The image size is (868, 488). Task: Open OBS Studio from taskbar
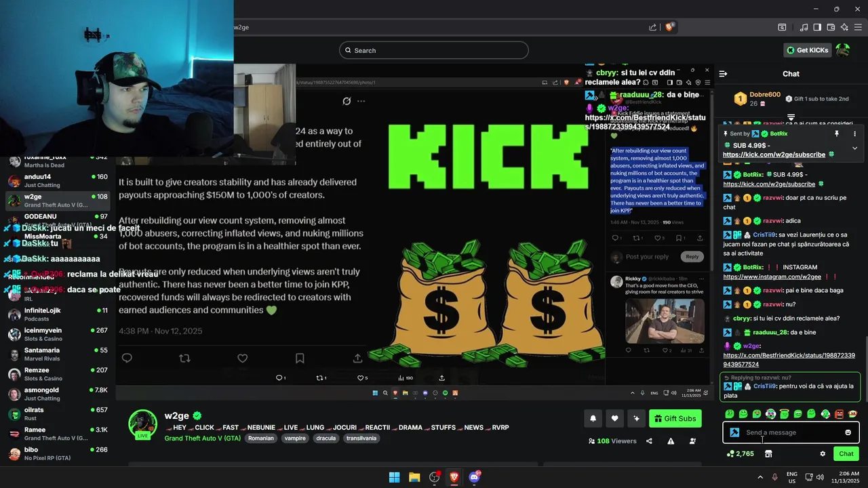[435, 477]
